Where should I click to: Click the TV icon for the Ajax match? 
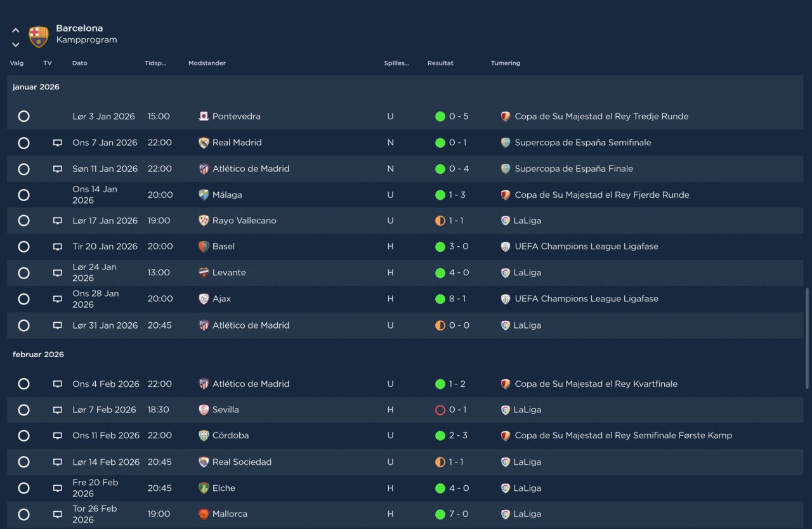click(58, 299)
